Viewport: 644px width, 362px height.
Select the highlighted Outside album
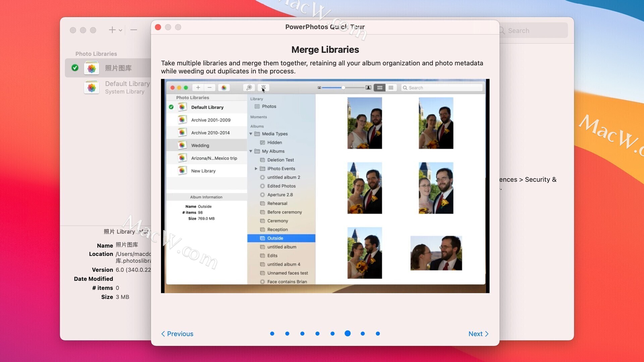coord(281,238)
